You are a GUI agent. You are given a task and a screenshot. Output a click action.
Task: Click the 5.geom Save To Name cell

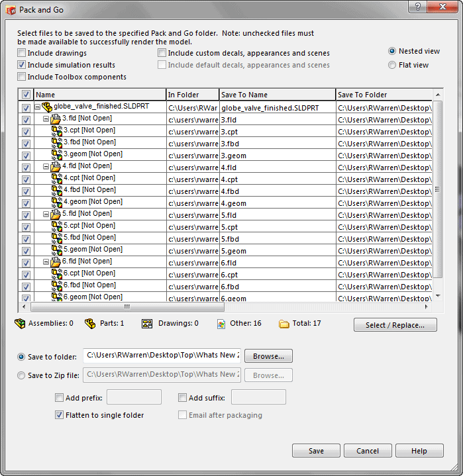[x=278, y=251]
